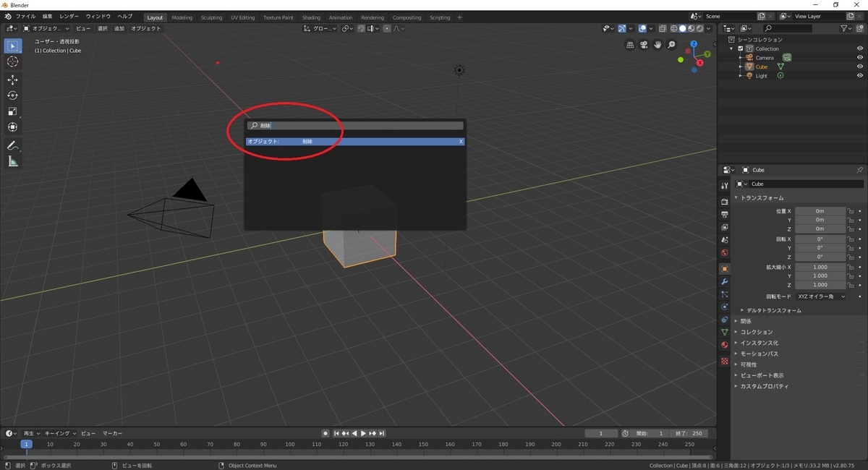Select the Scale tool

[x=12, y=111]
